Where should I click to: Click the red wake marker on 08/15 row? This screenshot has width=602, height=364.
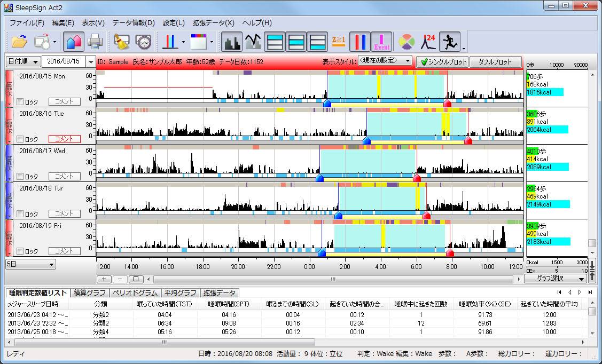point(448,103)
